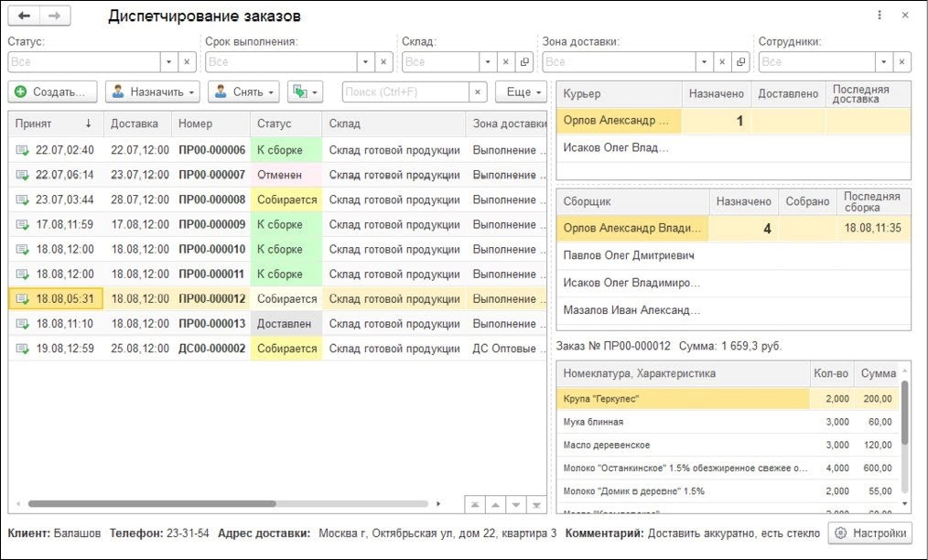Click the Создать button
The height and width of the screenshot is (560, 928).
point(52,92)
